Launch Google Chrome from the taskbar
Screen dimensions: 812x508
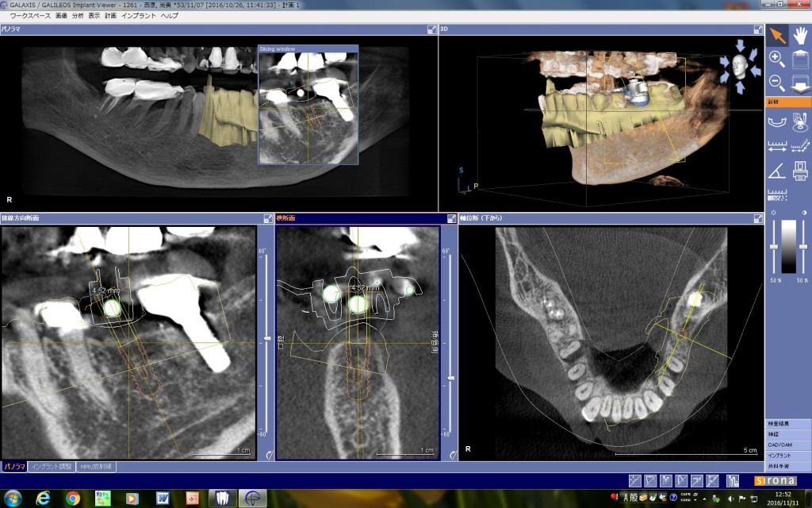click(73, 498)
